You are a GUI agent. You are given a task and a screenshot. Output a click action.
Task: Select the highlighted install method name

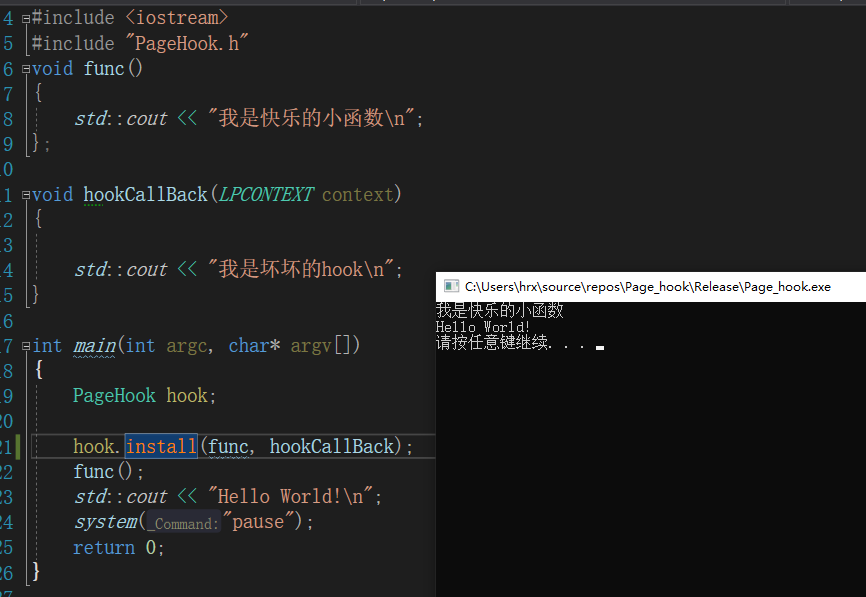coord(161,446)
